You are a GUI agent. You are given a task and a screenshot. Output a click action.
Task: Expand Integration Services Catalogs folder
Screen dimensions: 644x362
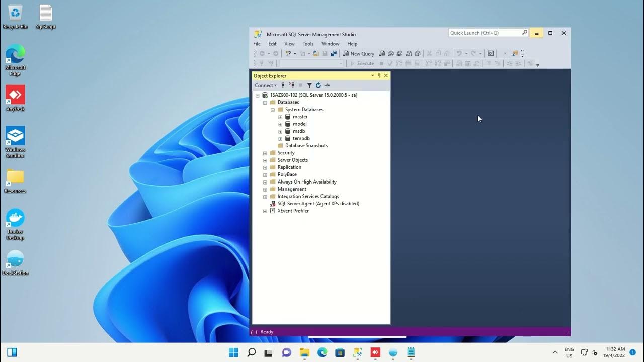[265, 197]
